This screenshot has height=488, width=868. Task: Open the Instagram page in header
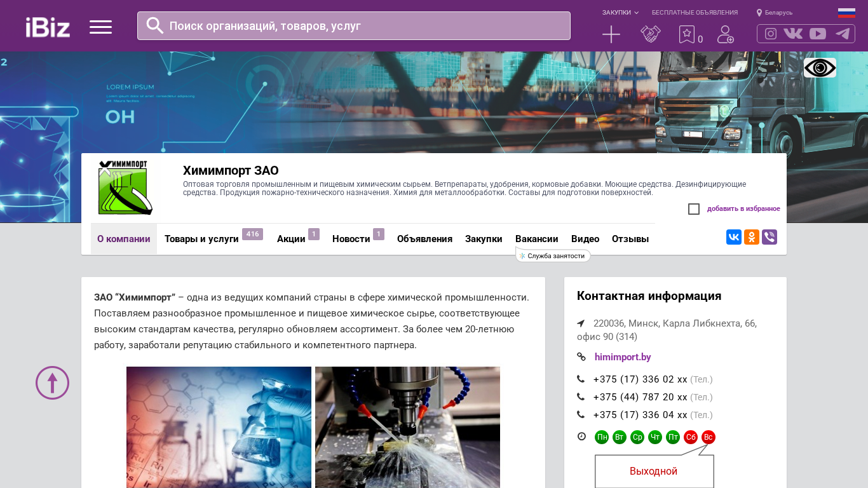pos(771,34)
